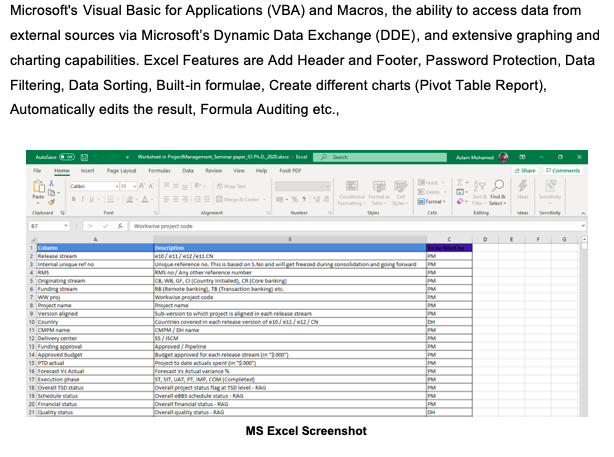Click the Cut scissors icon
The width and height of the screenshot is (614, 457).
(x=51, y=183)
